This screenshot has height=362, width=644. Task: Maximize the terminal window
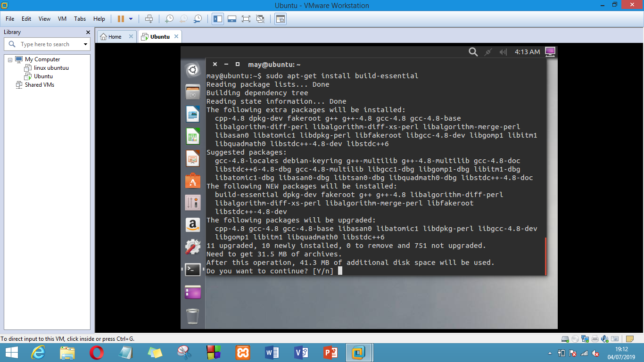237,64
